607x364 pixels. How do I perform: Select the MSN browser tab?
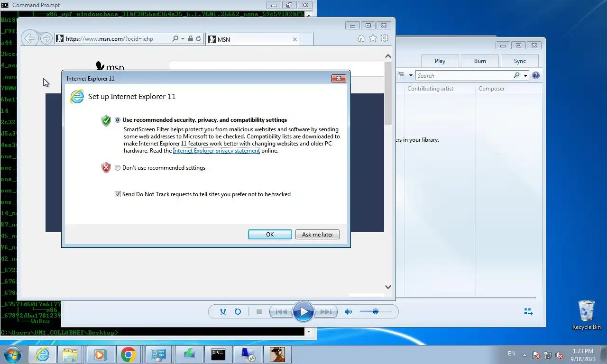click(x=253, y=39)
